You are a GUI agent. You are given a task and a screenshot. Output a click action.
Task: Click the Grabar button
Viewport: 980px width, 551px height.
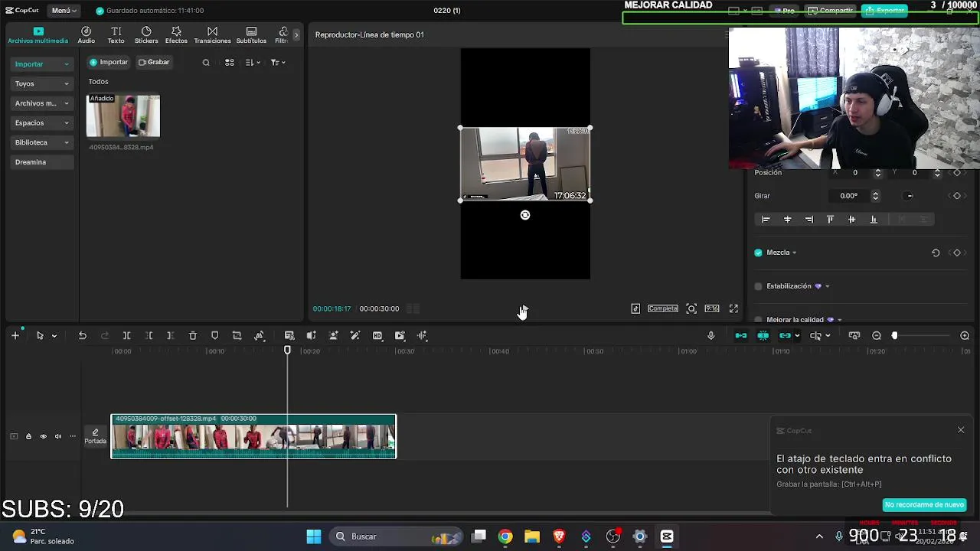(x=154, y=62)
